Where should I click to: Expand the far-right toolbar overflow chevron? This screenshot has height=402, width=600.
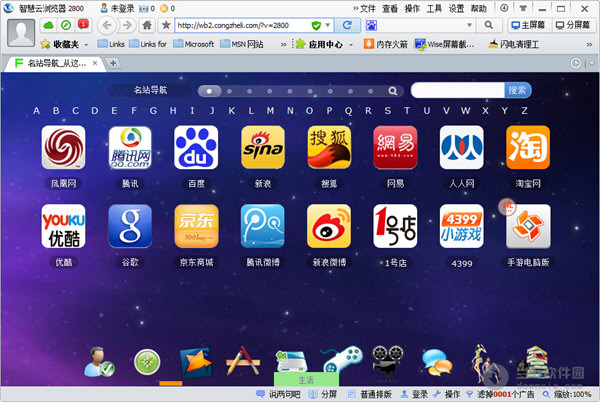point(589,45)
